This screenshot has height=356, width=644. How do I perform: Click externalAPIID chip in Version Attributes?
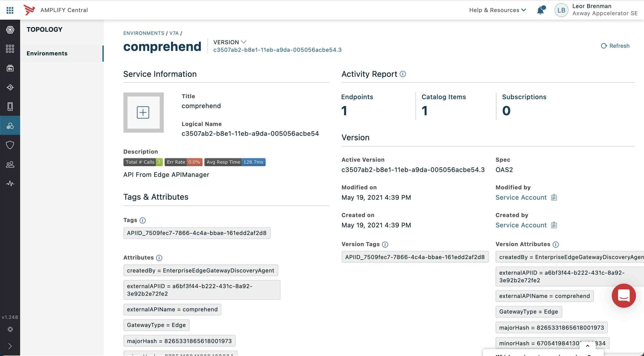570,276
